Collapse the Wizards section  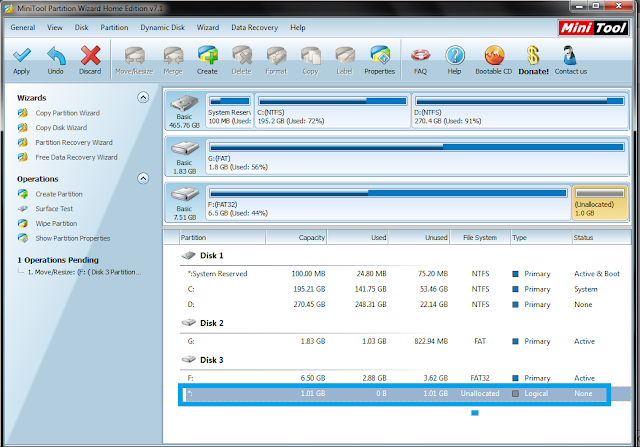(x=143, y=98)
